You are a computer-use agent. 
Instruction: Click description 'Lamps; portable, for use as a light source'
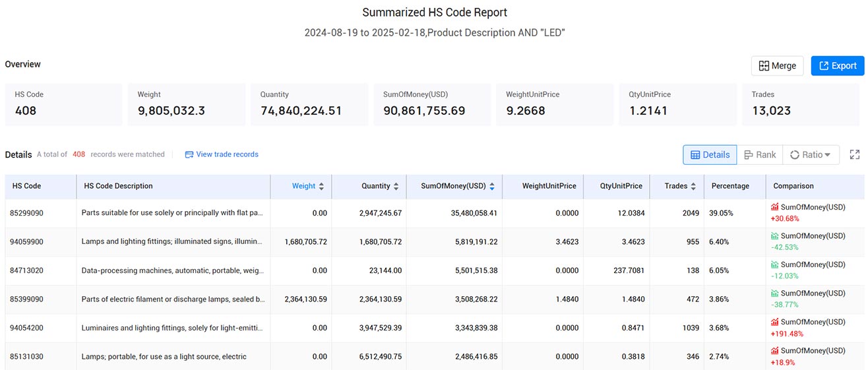point(164,357)
